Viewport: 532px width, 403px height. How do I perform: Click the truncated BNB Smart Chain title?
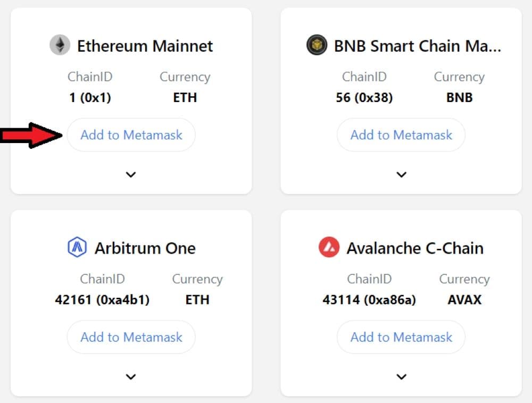(417, 46)
